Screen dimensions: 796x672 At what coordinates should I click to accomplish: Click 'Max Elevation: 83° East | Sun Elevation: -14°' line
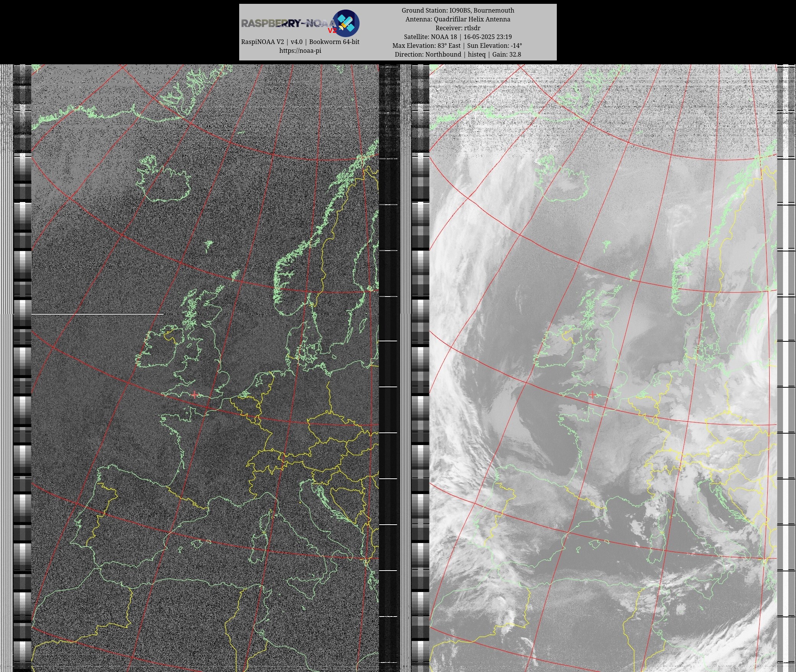click(458, 46)
